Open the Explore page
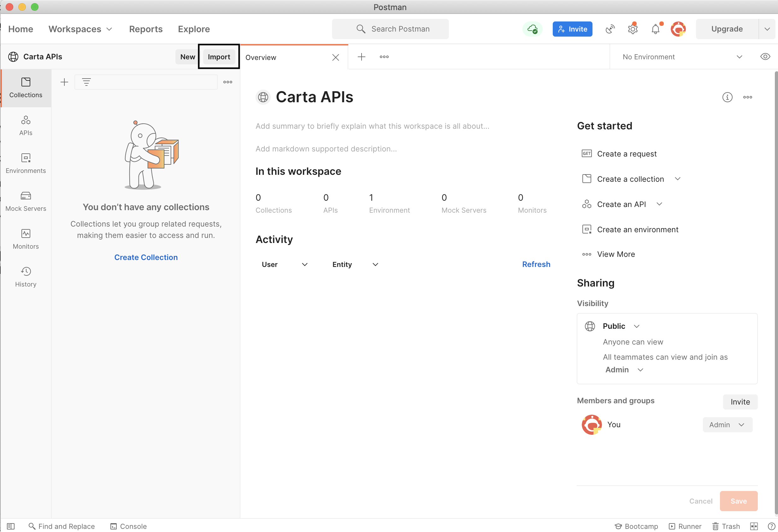Viewport: 778px width, 532px height. point(194,29)
